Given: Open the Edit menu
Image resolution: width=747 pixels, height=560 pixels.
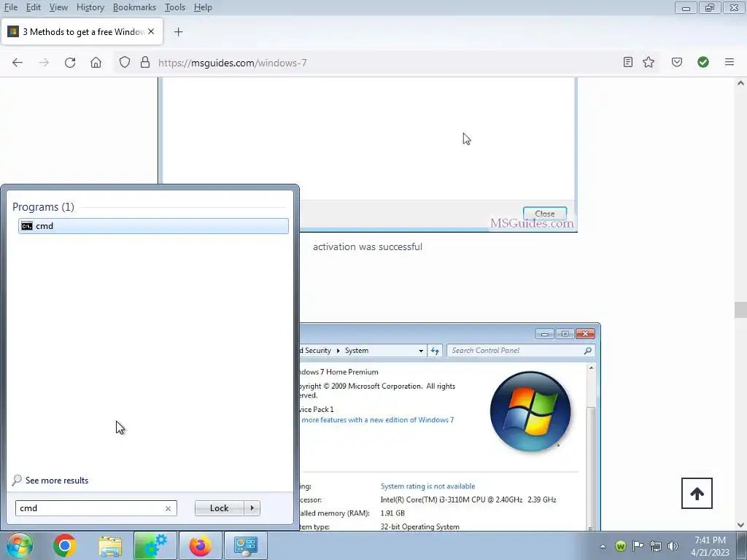Looking at the screenshot, I should pos(34,7).
